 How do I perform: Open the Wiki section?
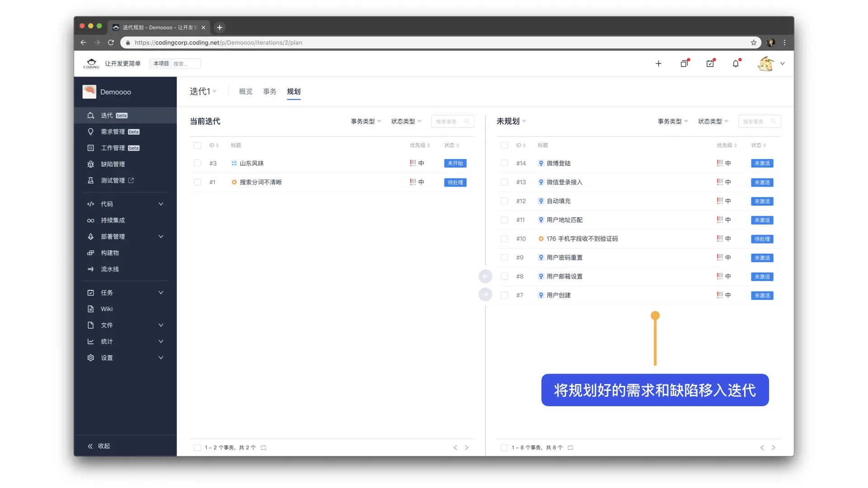click(x=107, y=309)
